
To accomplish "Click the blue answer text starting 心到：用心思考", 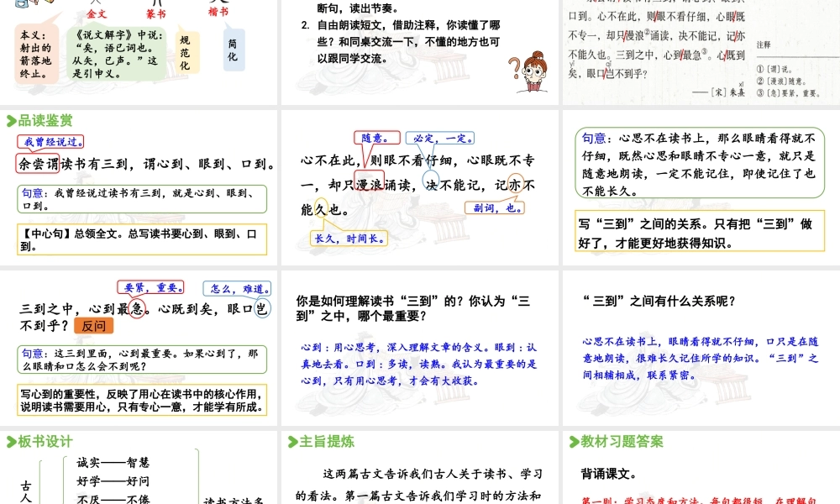I will [418, 365].
